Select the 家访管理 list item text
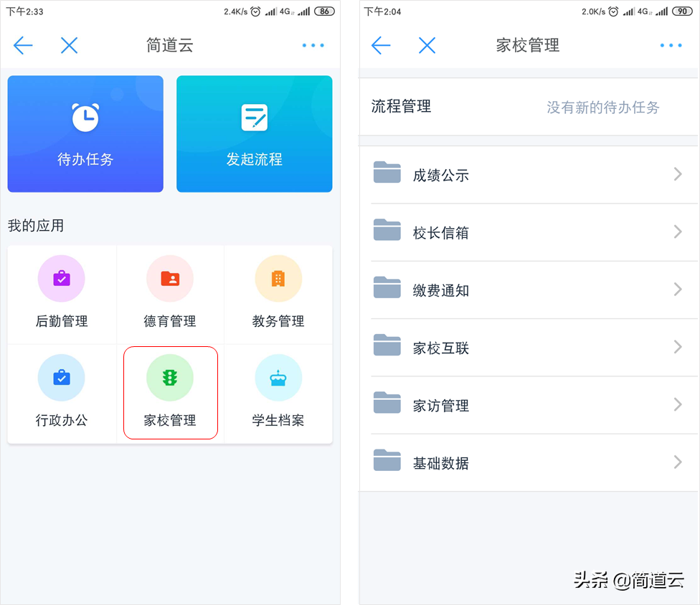Image resolution: width=700 pixels, height=605 pixels. 440,406
